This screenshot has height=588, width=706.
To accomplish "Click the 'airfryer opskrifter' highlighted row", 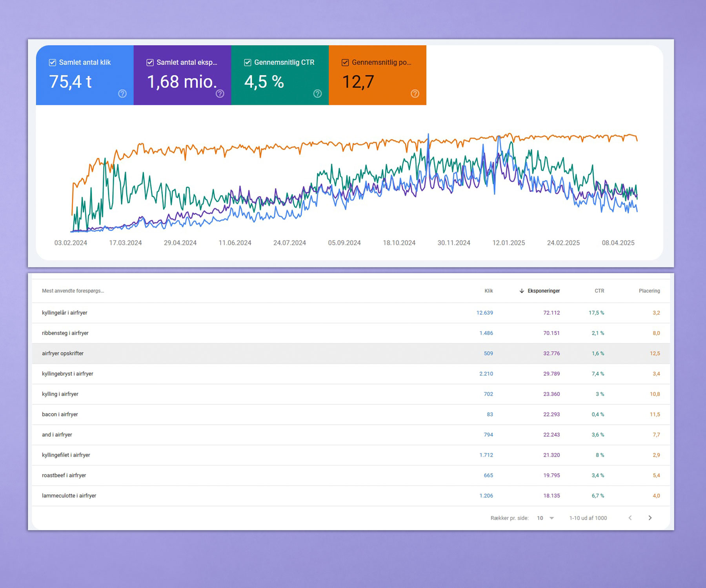I will (x=63, y=354).
